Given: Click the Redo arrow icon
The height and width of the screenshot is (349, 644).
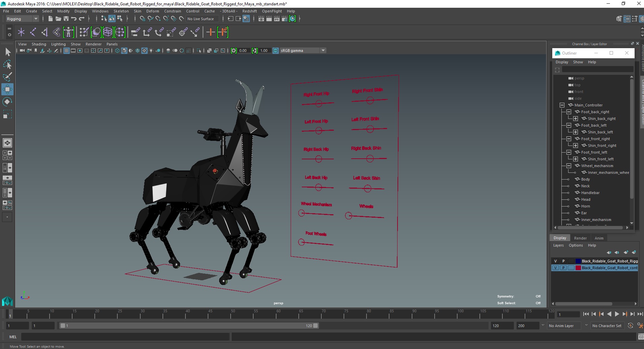Looking at the screenshot, I should 82,19.
